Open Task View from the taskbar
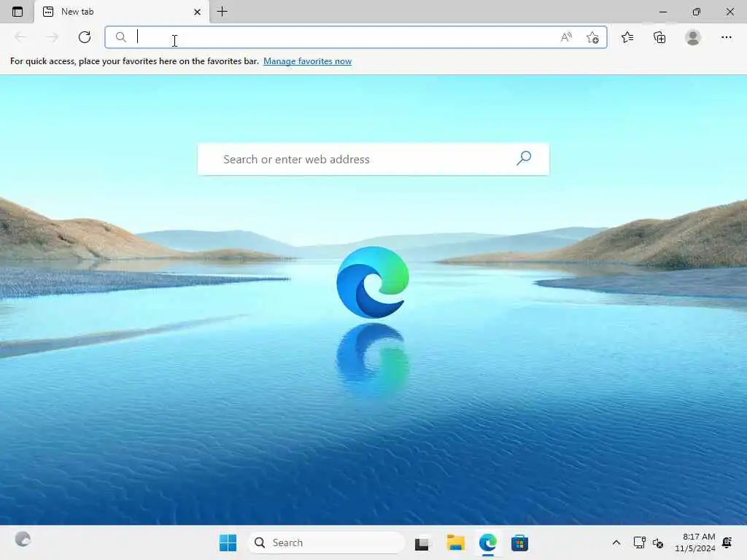 coord(422,543)
